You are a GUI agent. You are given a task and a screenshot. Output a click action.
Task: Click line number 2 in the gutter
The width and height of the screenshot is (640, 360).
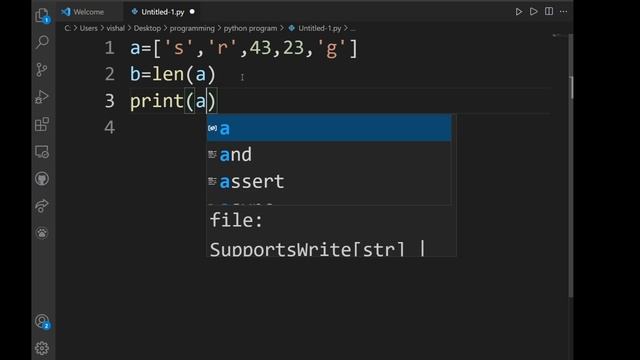[x=109, y=74]
